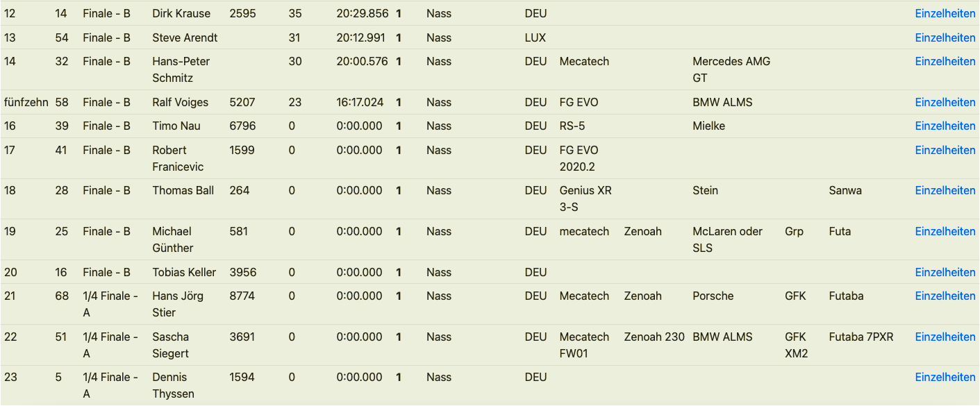Select the Dirk Krause name cell
Viewport: 980px width, 406px height.
(181, 14)
